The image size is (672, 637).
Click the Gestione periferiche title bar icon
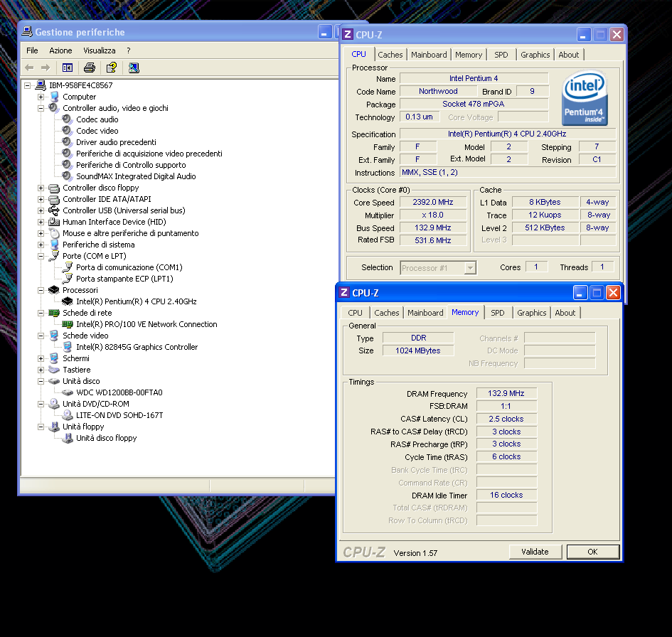[27, 32]
